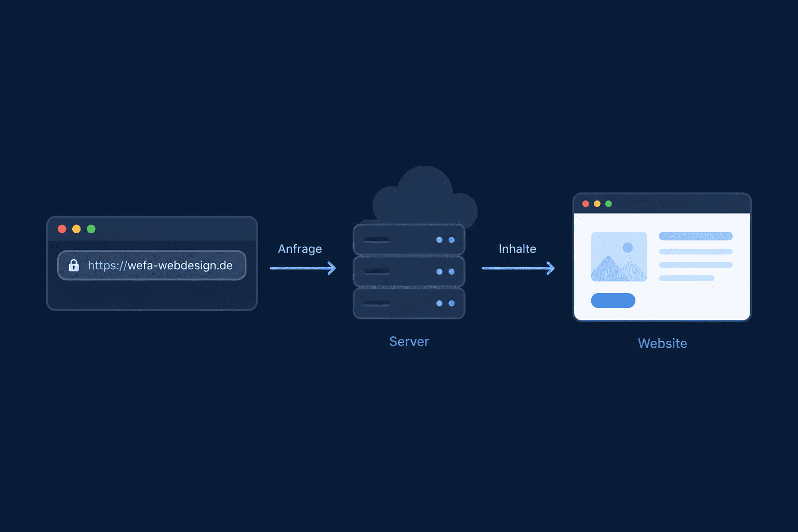Click the https://wefa-webdesign.de URL field
The image size is (798, 532).
tap(152, 265)
